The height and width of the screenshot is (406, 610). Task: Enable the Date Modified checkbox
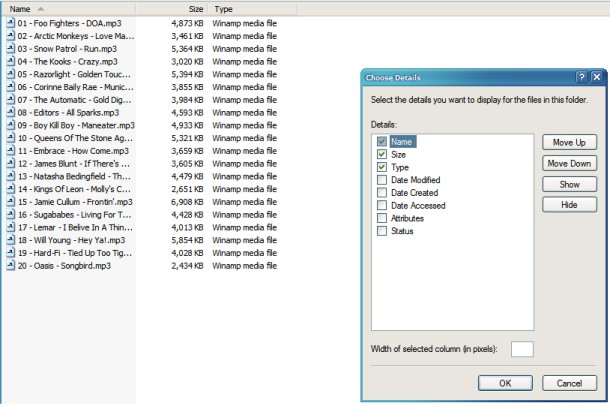[382, 180]
